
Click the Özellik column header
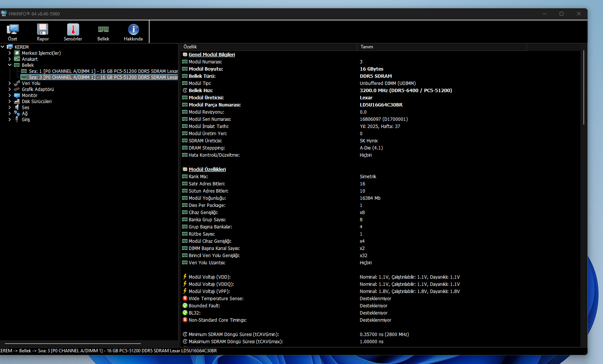click(268, 47)
